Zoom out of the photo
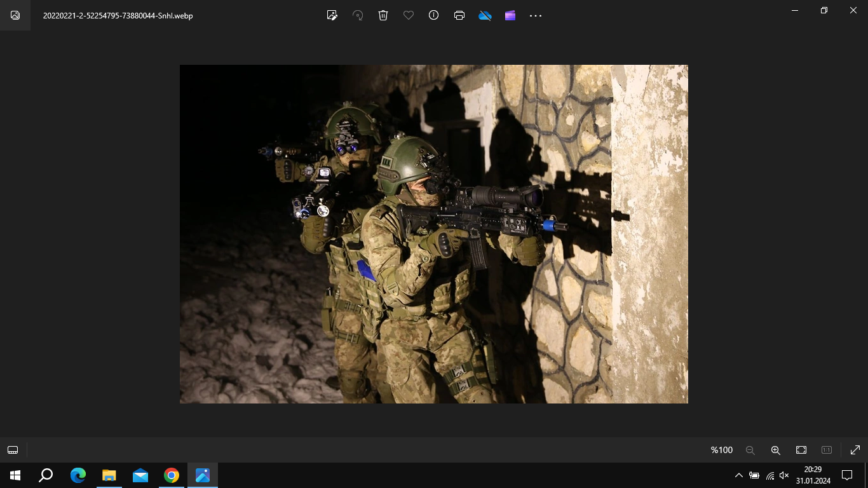This screenshot has width=868, height=488. [750, 450]
